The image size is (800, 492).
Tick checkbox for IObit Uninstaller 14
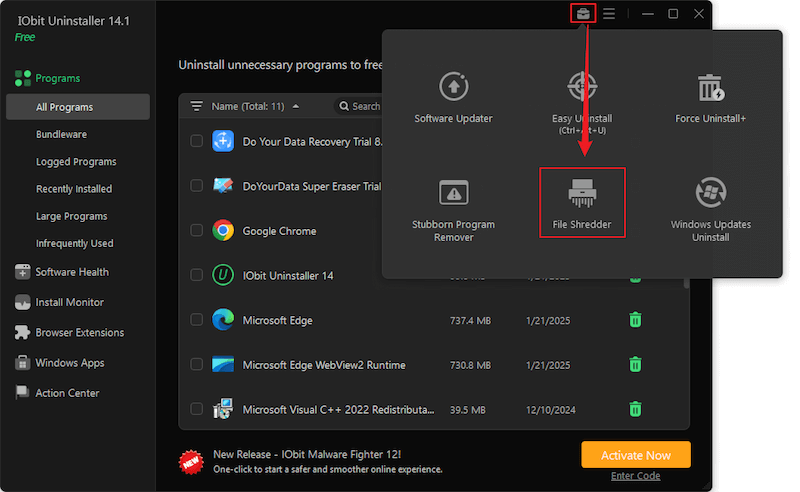pos(196,275)
